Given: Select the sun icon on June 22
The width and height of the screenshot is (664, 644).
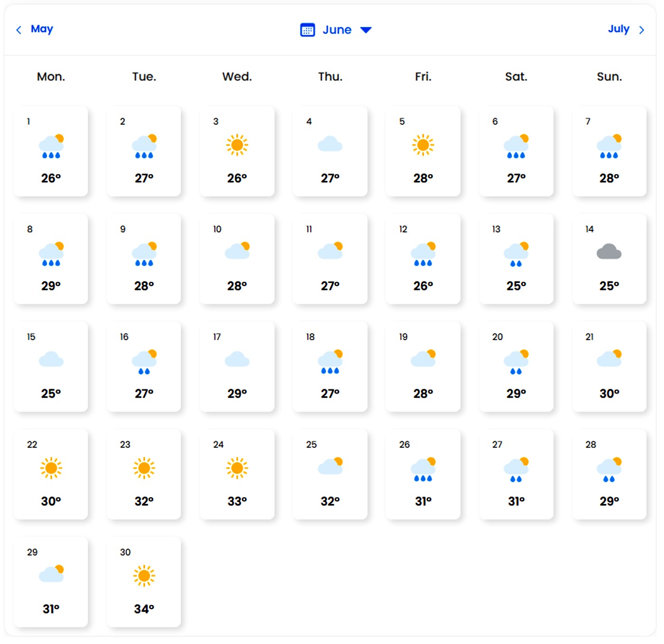Looking at the screenshot, I should point(51,468).
